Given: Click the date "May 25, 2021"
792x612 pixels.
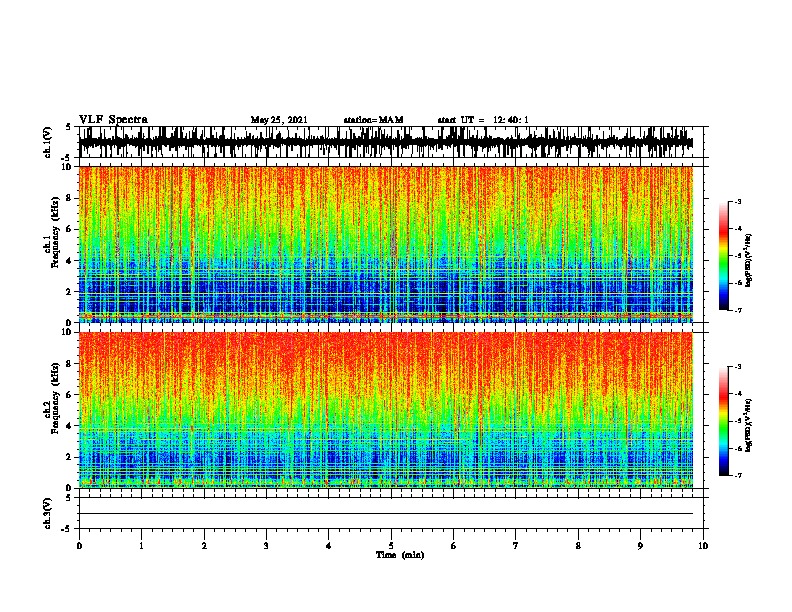Looking at the screenshot, I should [x=279, y=120].
